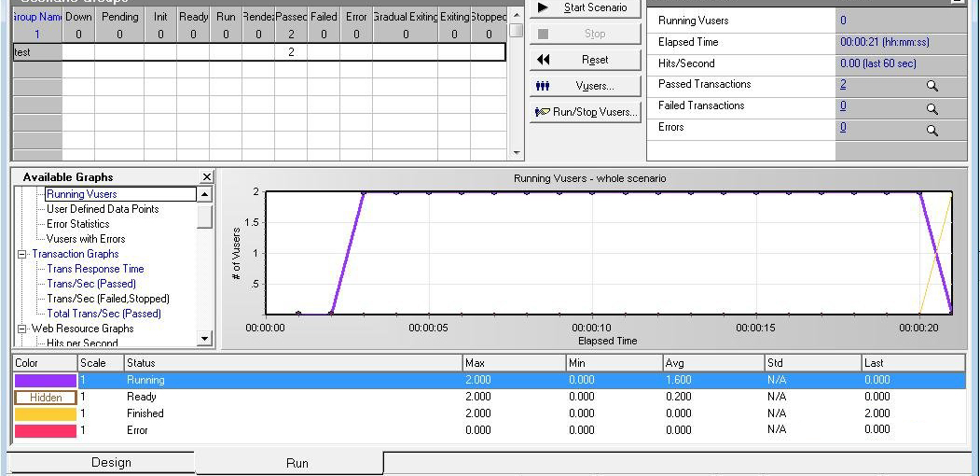Select Trans Response Time graph
Screen dimensions: 980x476
[95, 269]
